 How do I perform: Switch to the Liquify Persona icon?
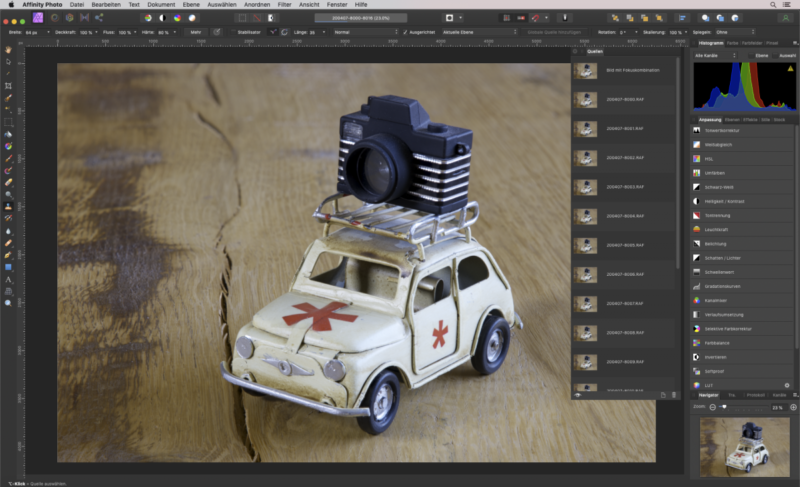click(x=55, y=18)
